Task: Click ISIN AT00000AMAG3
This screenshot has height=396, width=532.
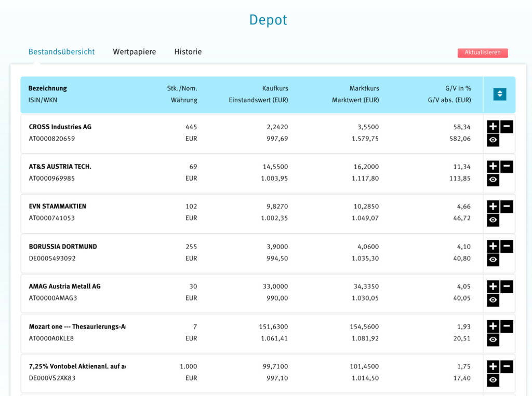Action: pos(53,298)
